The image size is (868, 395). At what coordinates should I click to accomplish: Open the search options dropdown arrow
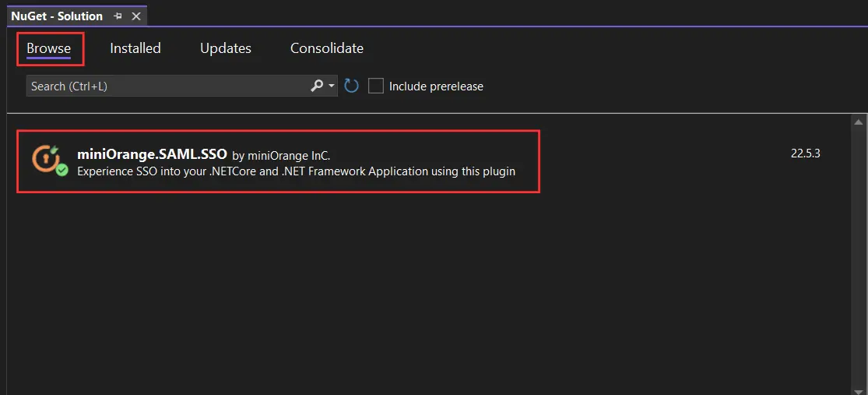332,86
